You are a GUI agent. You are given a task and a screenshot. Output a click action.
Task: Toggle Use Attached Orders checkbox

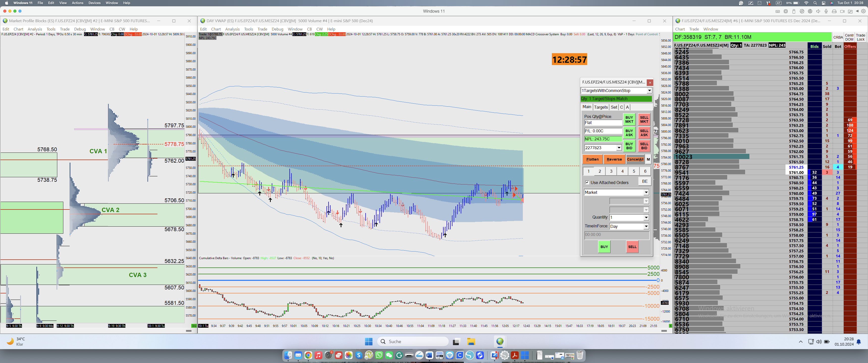[x=587, y=183]
